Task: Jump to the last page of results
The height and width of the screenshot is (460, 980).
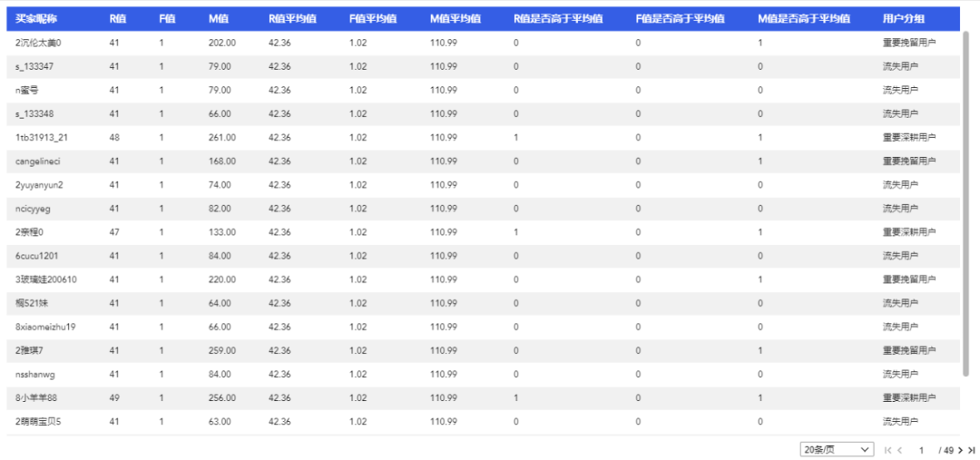Action: [972, 450]
